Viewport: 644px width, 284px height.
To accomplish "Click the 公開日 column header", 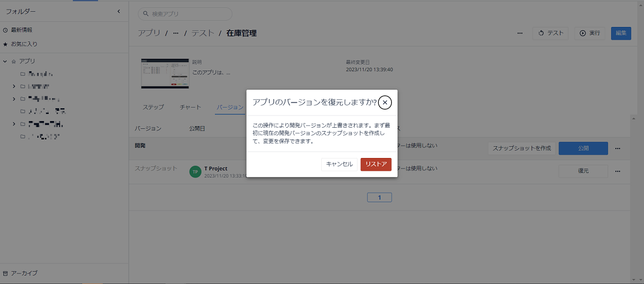I will point(197,128).
